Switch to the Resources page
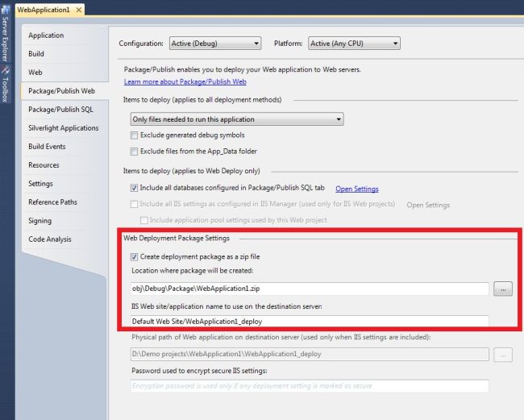The height and width of the screenshot is (420, 524). coord(44,165)
